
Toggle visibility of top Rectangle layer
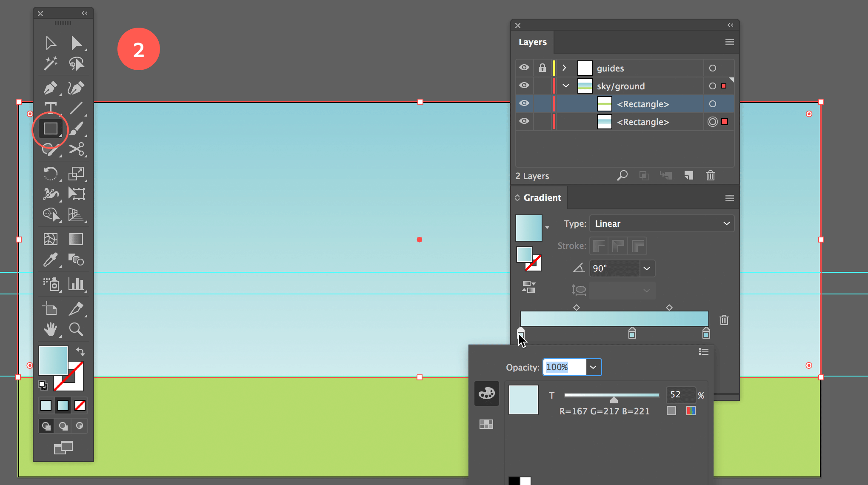[x=524, y=104]
